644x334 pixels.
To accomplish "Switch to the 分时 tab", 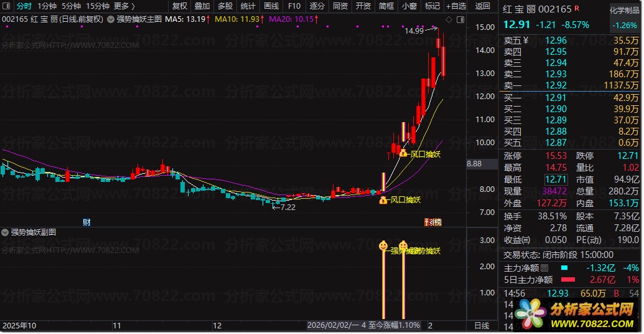I will [x=24, y=6].
